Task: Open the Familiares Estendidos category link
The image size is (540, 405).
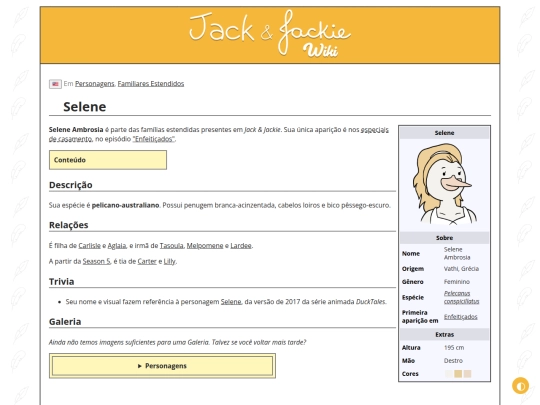Action: [151, 84]
